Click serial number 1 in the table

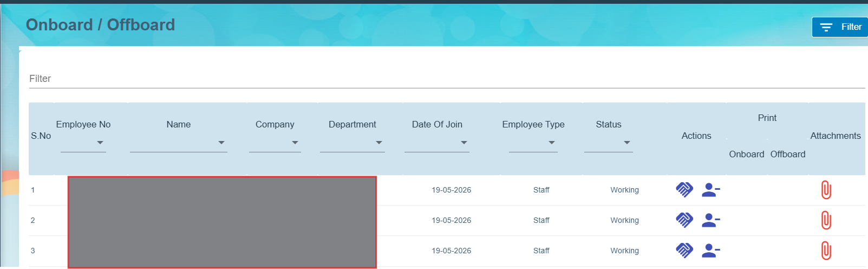33,190
